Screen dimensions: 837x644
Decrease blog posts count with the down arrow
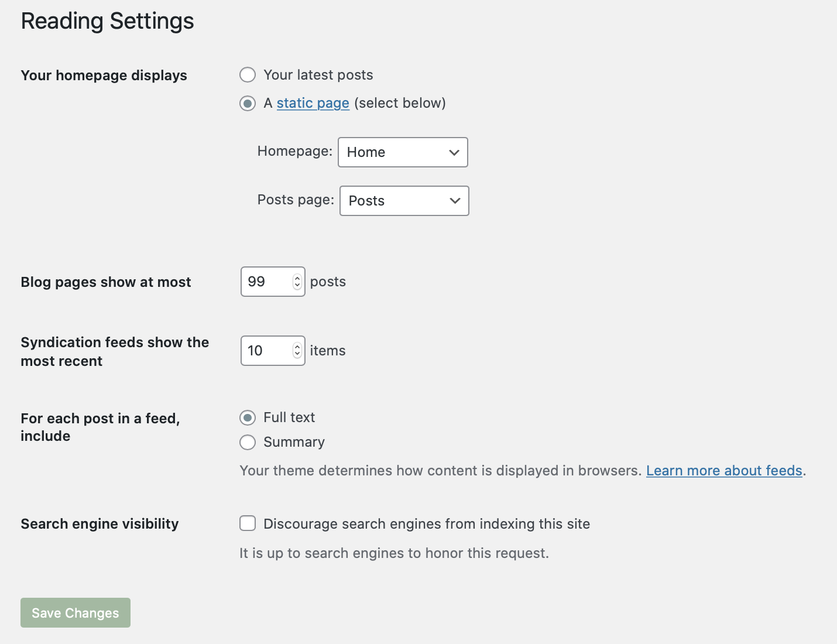(297, 286)
